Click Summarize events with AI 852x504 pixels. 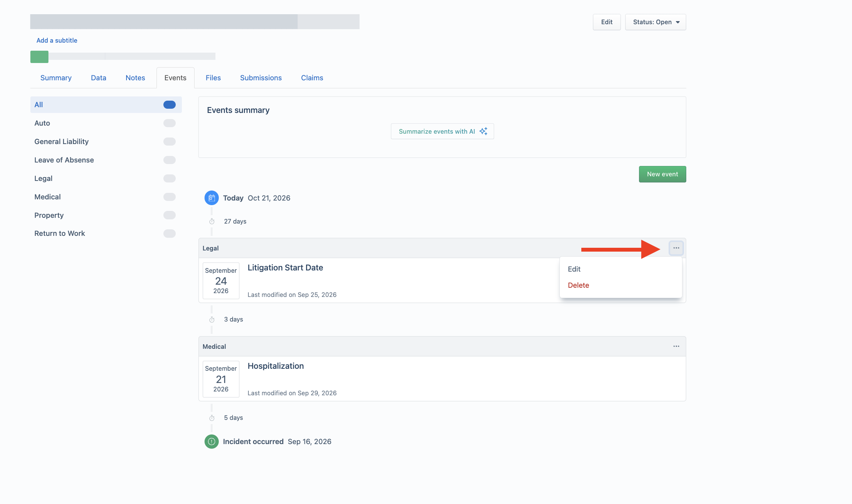point(442,131)
